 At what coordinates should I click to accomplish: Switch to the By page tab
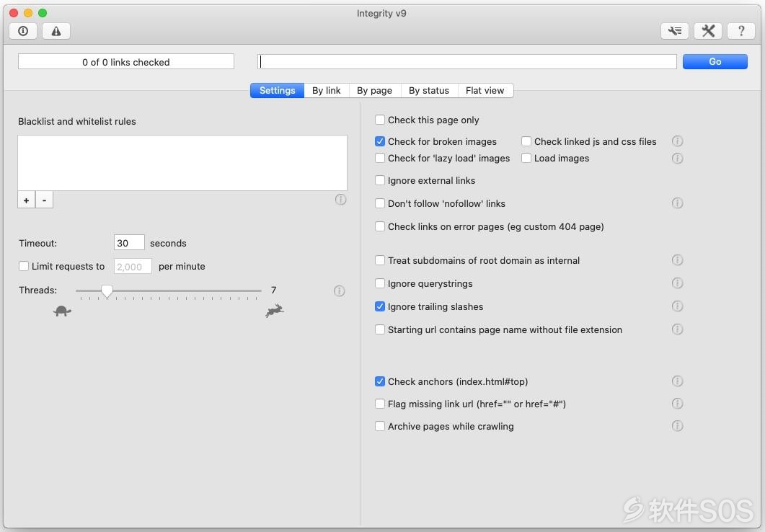tap(374, 90)
